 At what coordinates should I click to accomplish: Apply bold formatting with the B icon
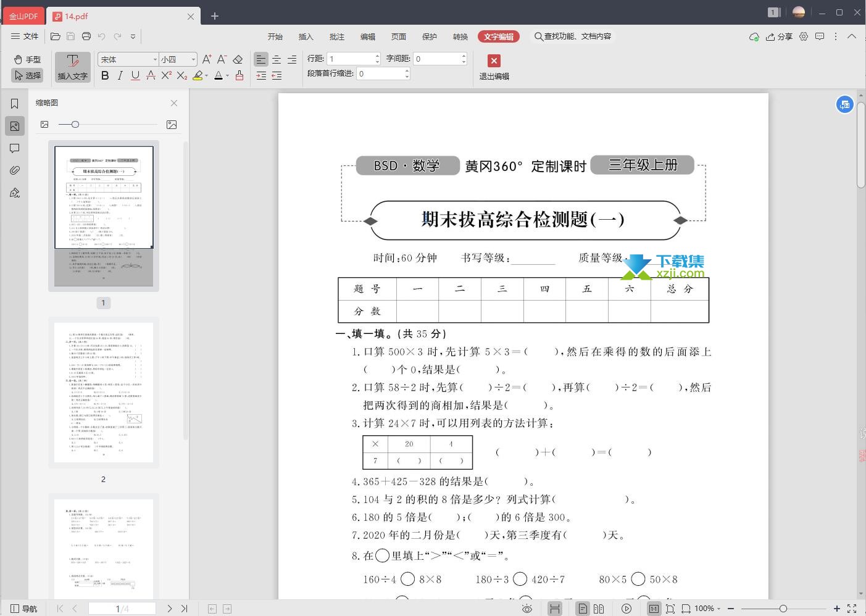[105, 75]
